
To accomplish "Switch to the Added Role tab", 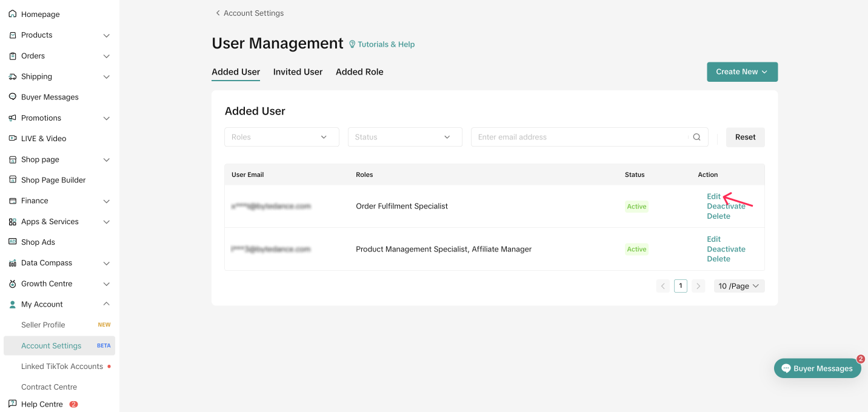I will tap(359, 71).
